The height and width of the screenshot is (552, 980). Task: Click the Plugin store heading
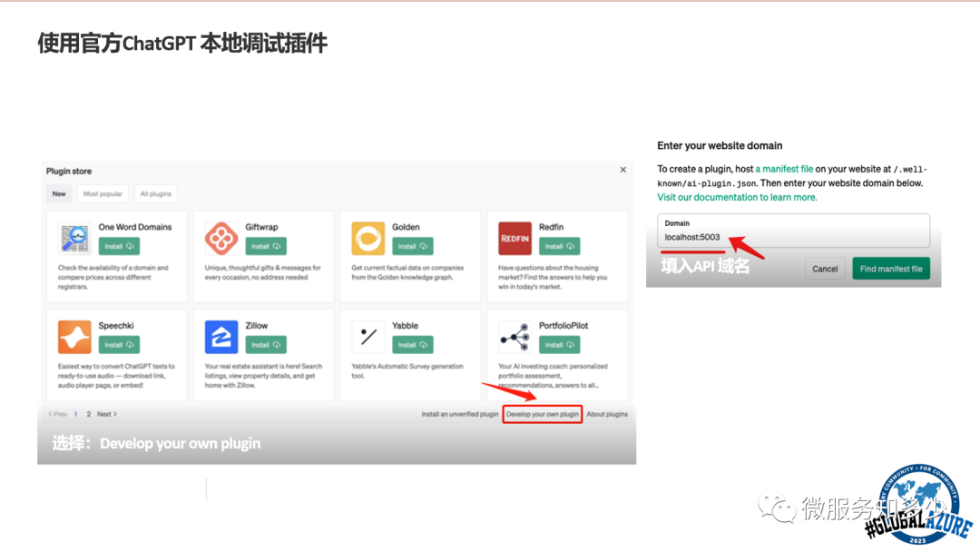point(69,171)
